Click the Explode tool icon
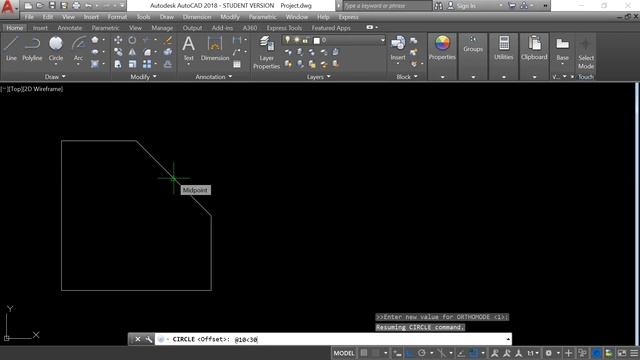Viewport: 640px width, 360px height. coord(168,52)
